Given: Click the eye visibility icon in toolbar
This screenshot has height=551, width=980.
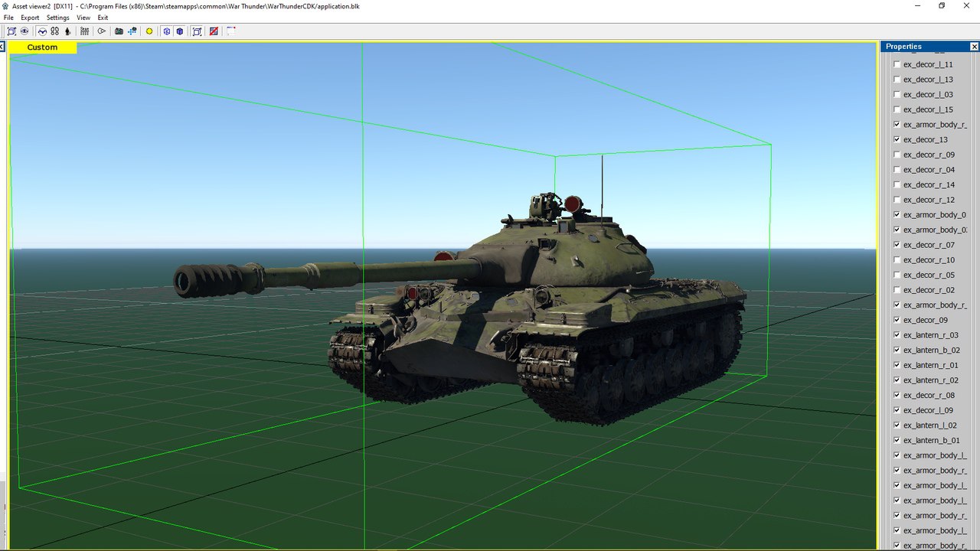Looking at the screenshot, I should coord(24,31).
